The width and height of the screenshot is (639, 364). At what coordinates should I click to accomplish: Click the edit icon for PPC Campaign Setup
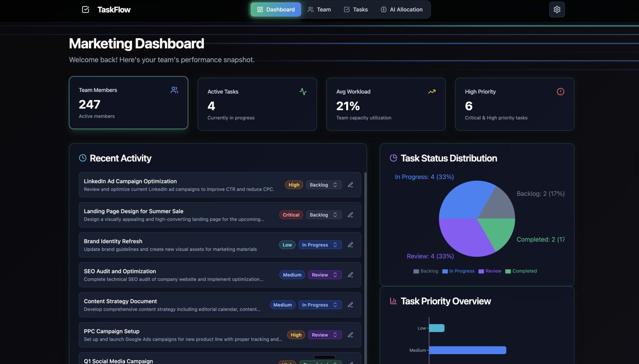click(x=350, y=335)
